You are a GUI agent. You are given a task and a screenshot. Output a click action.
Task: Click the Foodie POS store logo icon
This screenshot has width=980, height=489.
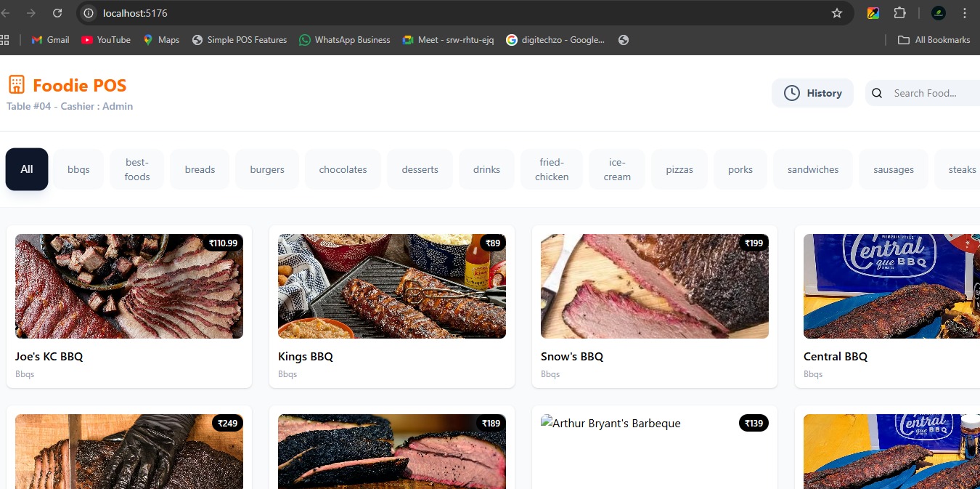pos(17,85)
